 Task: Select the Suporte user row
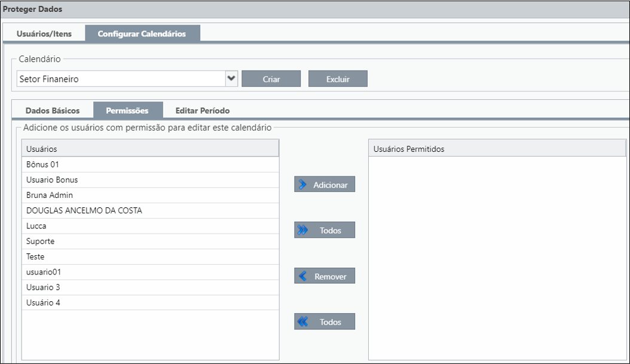tap(150, 241)
